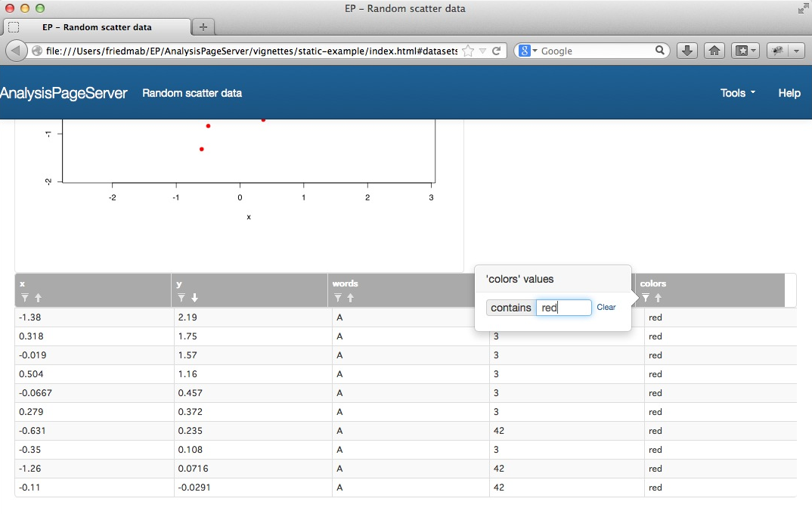Click the AnalysisPageServer brand link
Viewport: 812px width, 514px height.
point(64,93)
